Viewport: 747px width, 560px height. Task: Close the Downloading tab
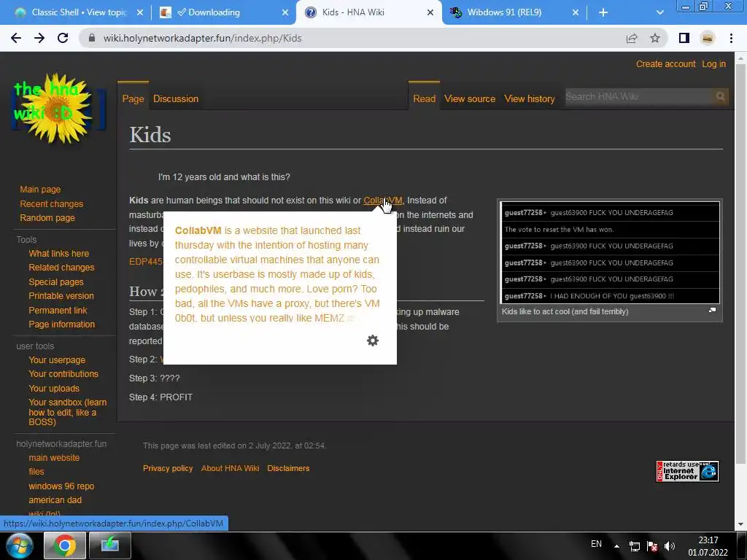[285, 12]
